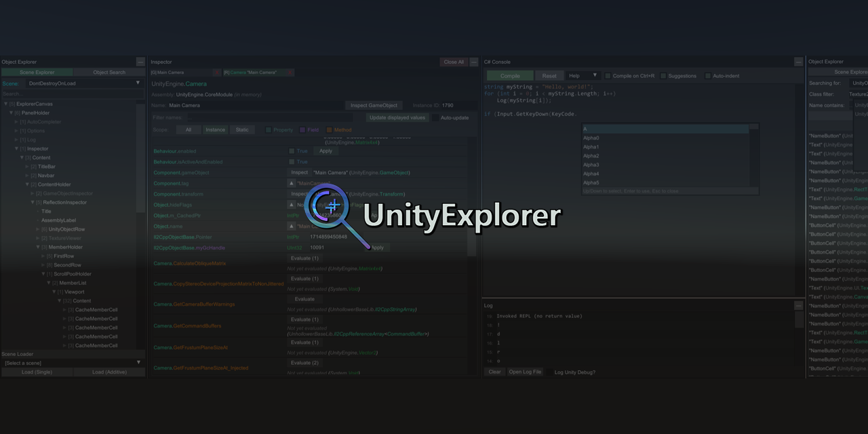Click the up-arrow icon beside Object.name value
The height and width of the screenshot is (434, 868).
(x=292, y=226)
